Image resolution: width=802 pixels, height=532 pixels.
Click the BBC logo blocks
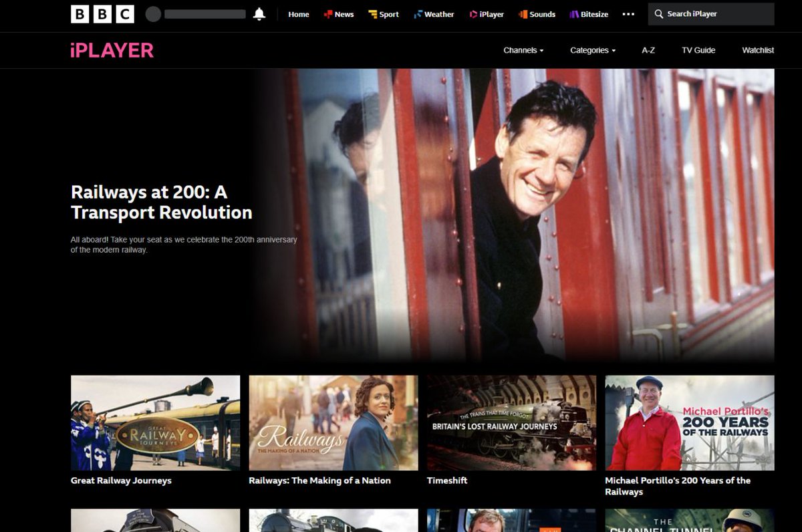coord(102,14)
